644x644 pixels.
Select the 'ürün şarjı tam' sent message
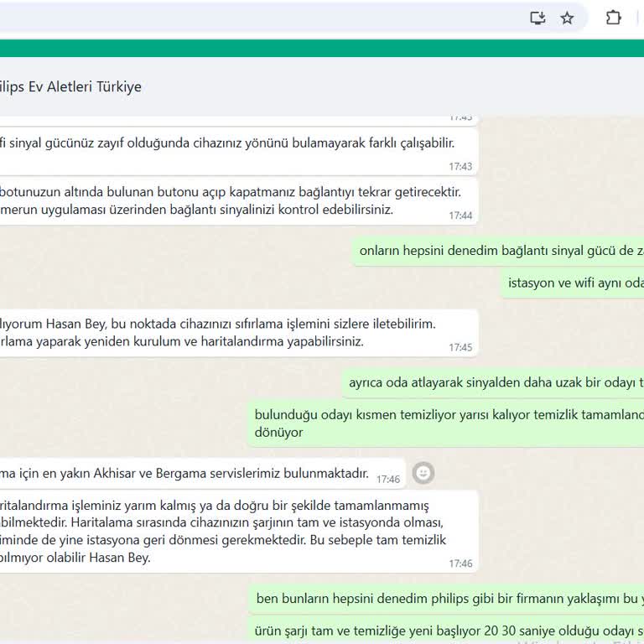coord(449,631)
